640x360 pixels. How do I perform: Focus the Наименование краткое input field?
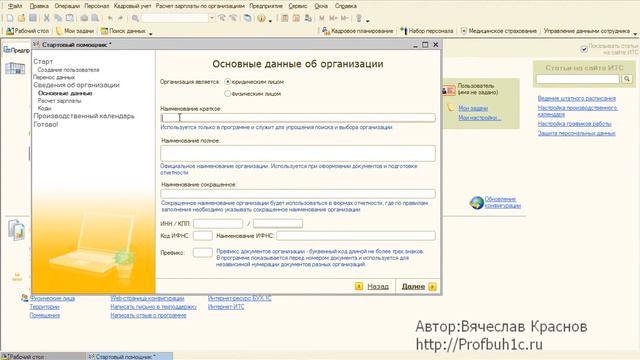coord(298,118)
